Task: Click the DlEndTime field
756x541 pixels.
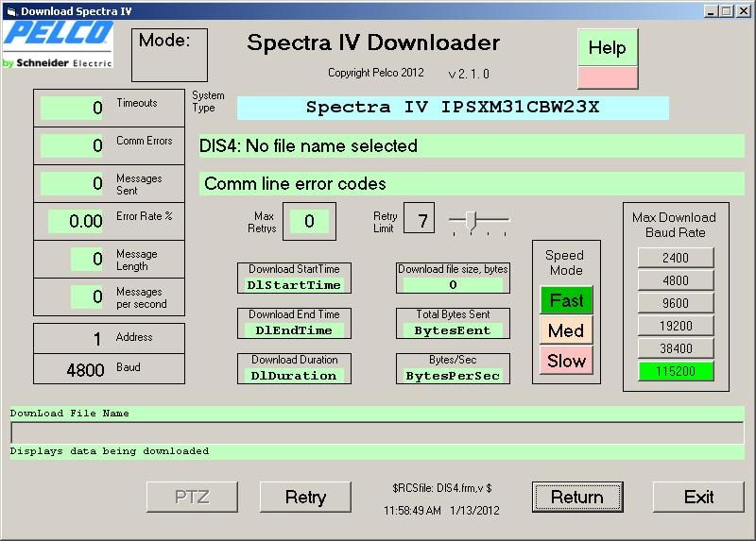Action: click(x=294, y=330)
